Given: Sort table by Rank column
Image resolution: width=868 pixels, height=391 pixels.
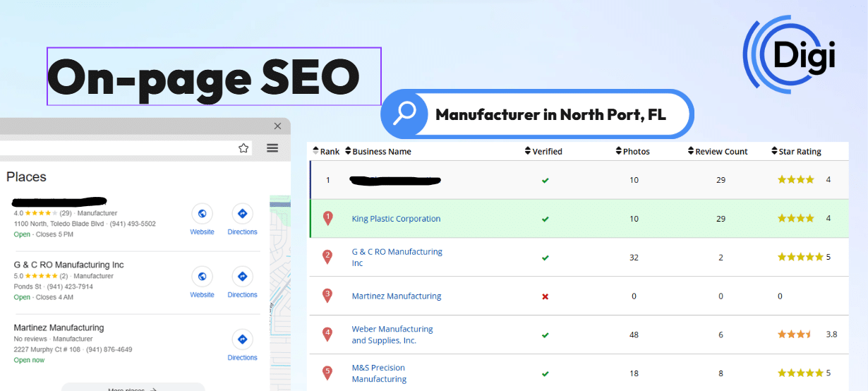Looking at the screenshot, I should pyautogui.click(x=326, y=151).
